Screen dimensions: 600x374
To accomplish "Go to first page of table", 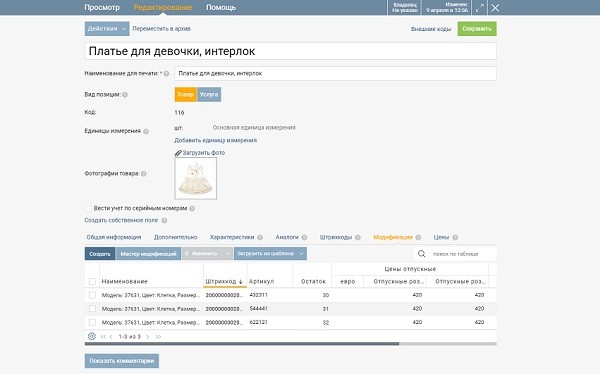I will (103, 337).
